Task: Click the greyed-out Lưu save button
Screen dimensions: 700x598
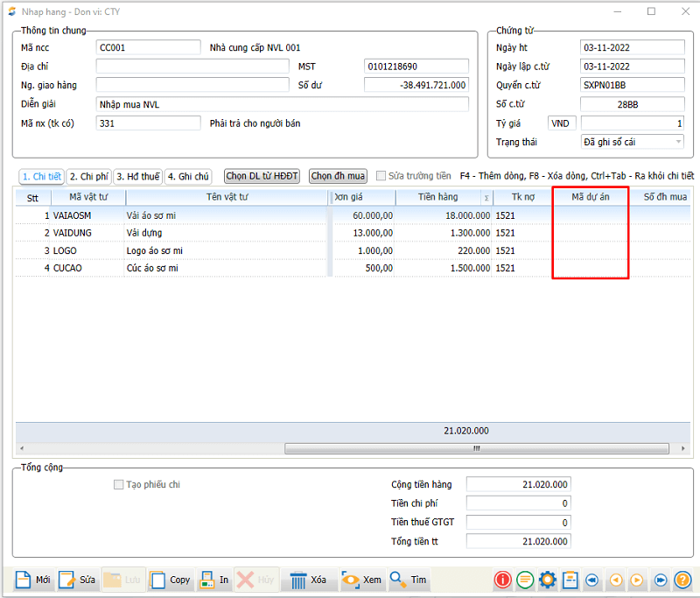Action: (x=122, y=580)
